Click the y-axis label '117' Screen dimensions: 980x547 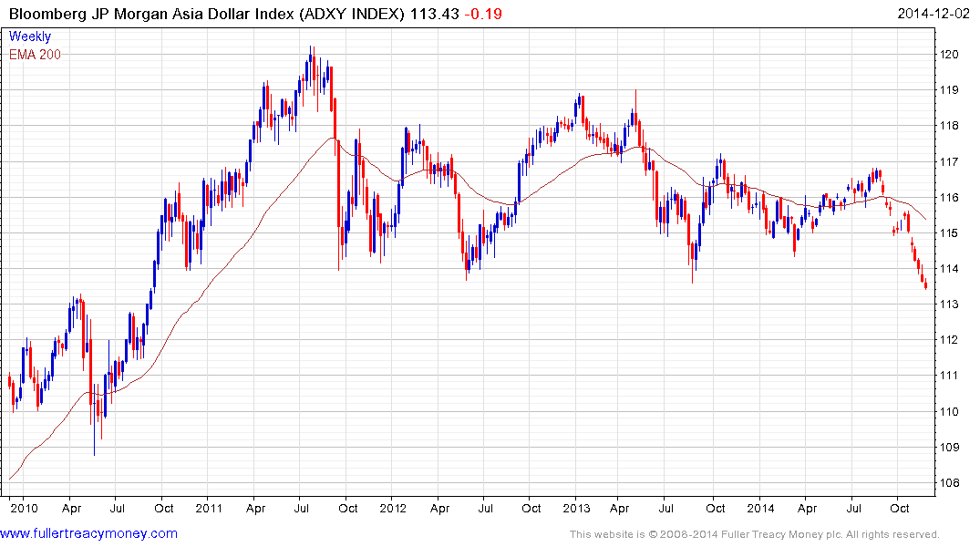949,162
